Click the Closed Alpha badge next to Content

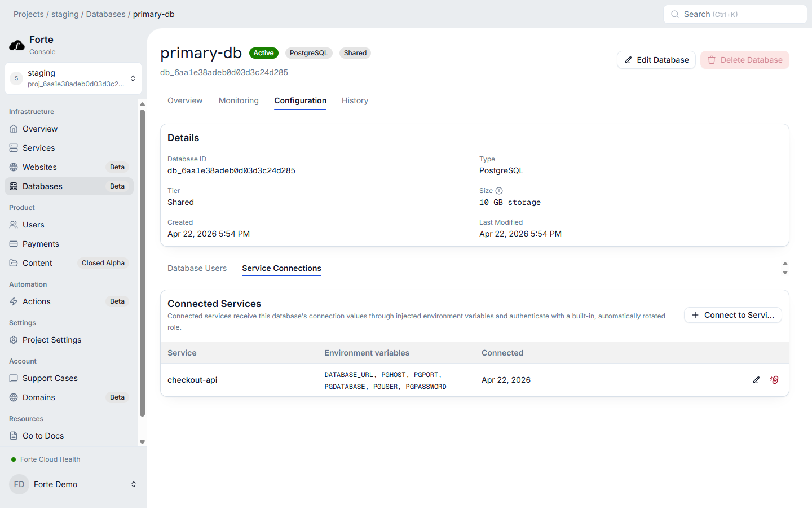[103, 263]
